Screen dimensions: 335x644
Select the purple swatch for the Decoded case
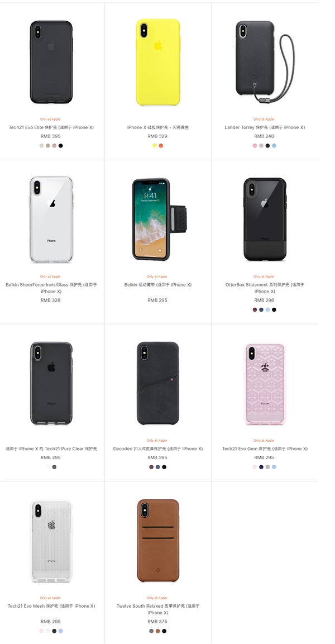pyautogui.click(x=151, y=466)
